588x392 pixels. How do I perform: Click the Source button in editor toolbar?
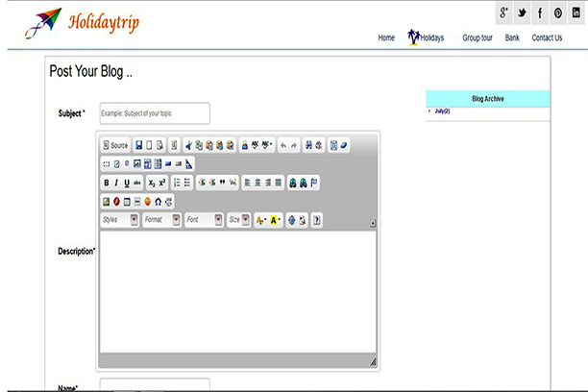[x=115, y=145]
